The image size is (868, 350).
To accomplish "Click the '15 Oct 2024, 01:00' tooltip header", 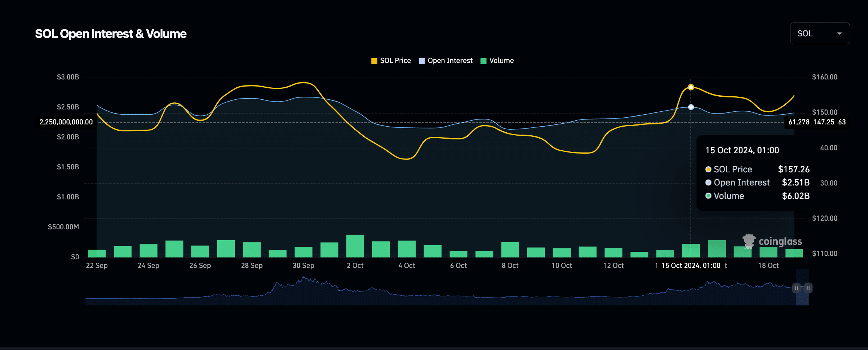I will click(x=742, y=150).
